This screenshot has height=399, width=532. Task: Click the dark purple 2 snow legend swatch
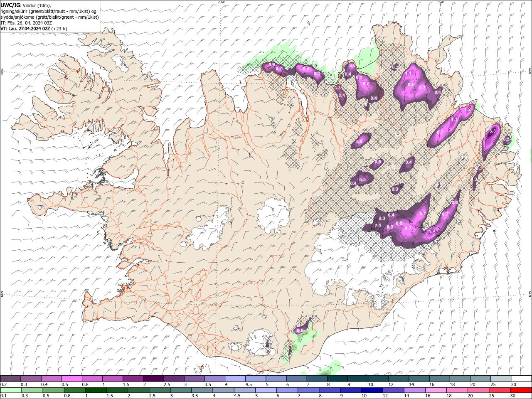pos(153,379)
